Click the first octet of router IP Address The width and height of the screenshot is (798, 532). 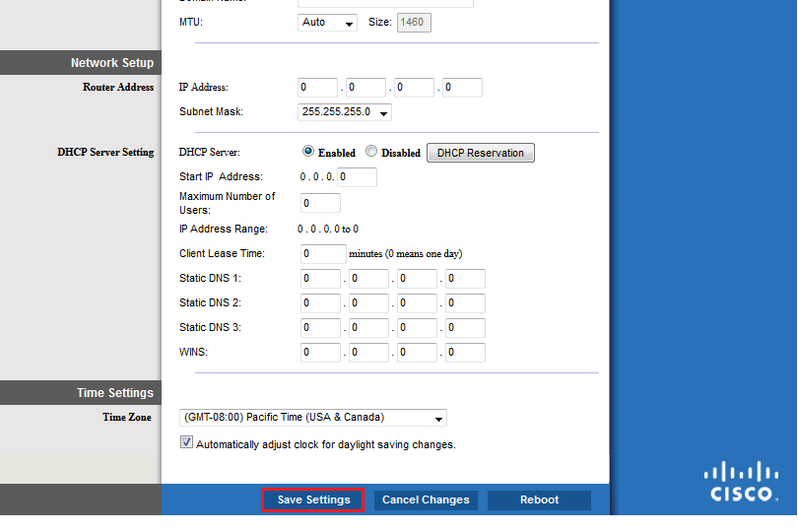click(317, 88)
